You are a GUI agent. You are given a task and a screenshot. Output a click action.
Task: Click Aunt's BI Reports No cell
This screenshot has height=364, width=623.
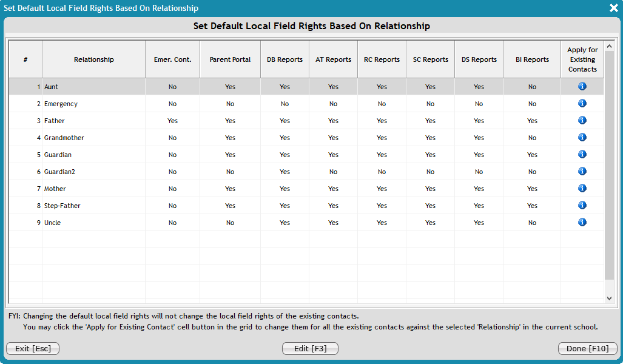pyautogui.click(x=532, y=87)
